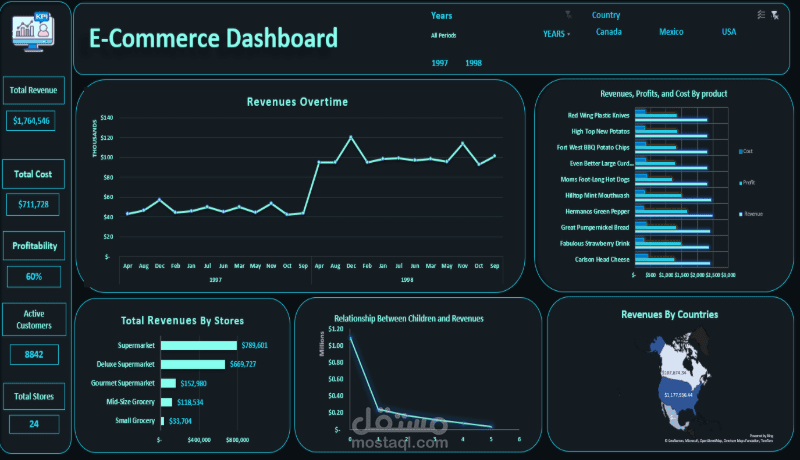Select Canada in the Country slicer

(609, 32)
